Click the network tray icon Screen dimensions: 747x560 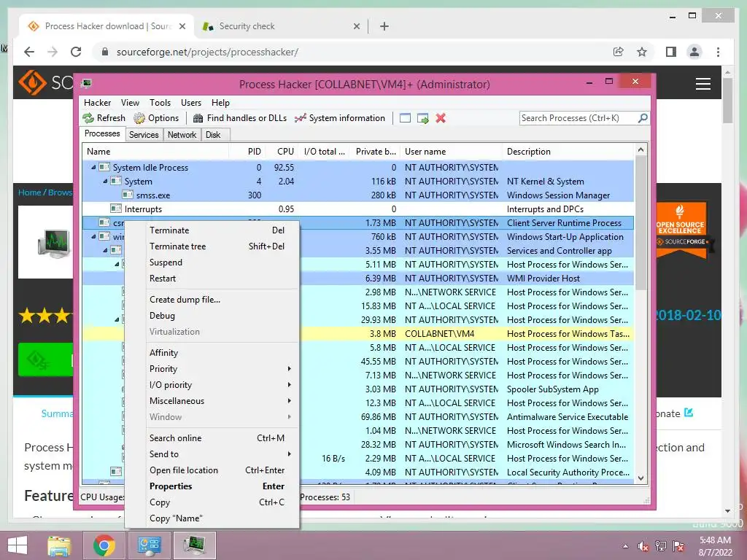point(661,546)
